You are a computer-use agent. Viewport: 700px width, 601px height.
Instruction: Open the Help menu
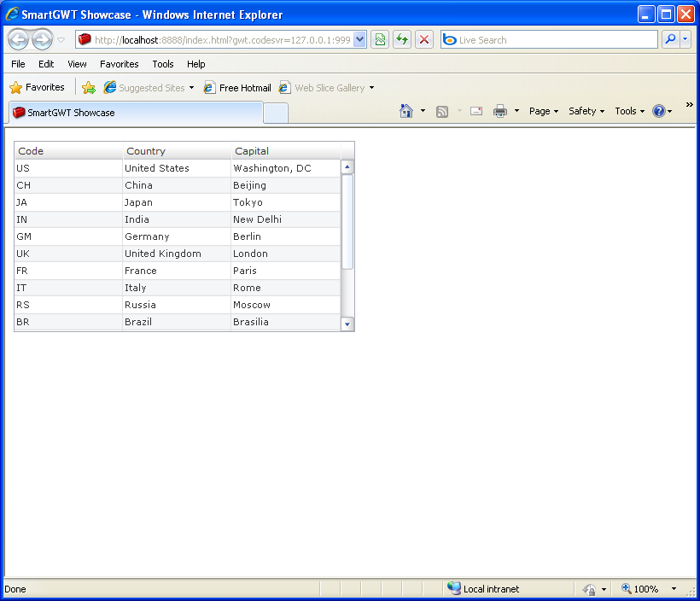(x=196, y=64)
